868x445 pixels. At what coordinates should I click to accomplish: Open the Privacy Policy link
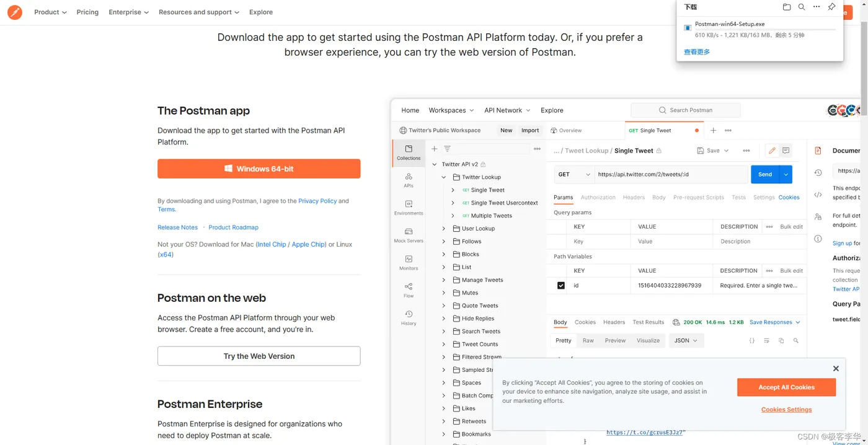pos(317,201)
